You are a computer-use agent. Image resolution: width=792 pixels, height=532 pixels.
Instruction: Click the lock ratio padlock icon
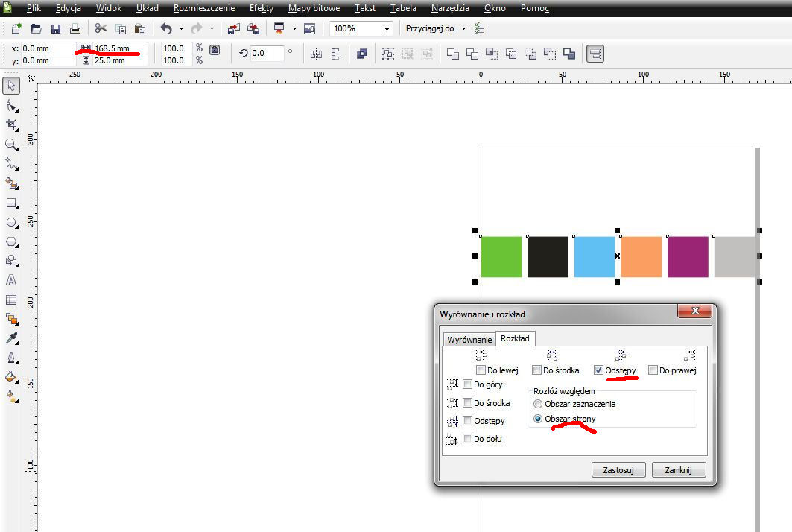pyautogui.click(x=215, y=50)
